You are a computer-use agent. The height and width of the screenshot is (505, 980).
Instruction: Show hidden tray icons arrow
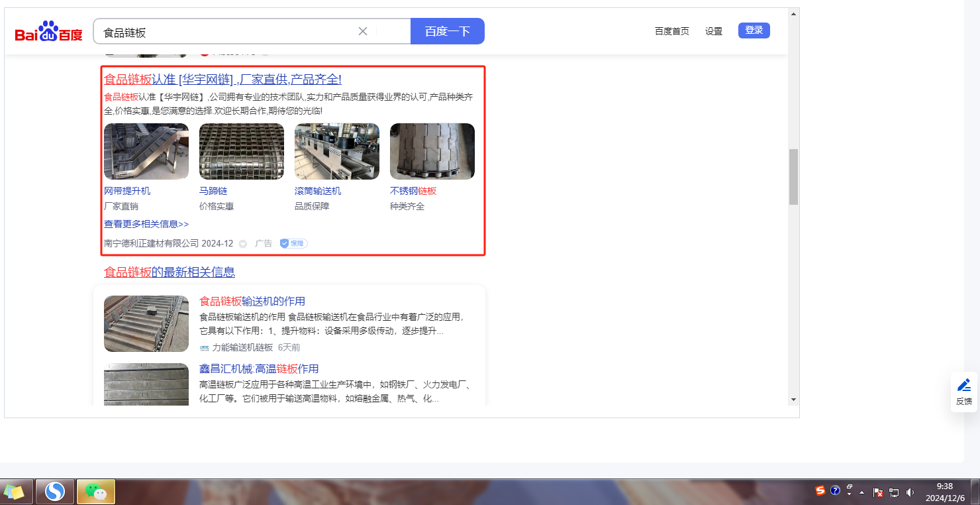(x=861, y=492)
